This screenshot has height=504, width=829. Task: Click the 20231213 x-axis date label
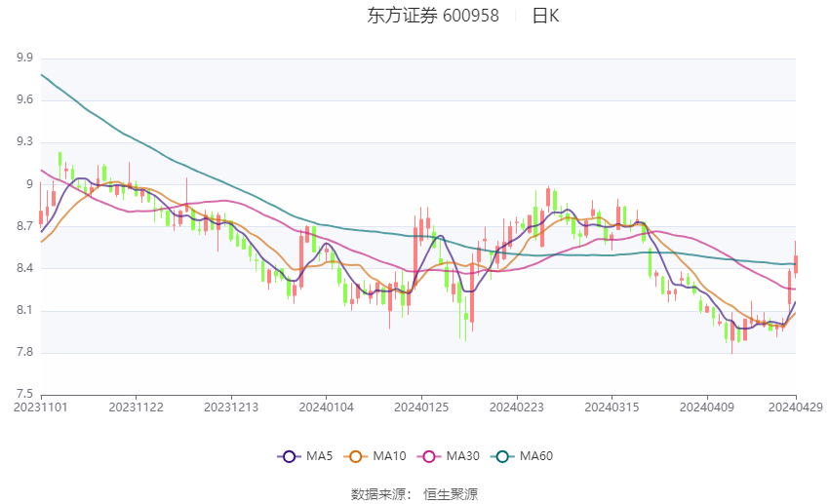point(231,407)
